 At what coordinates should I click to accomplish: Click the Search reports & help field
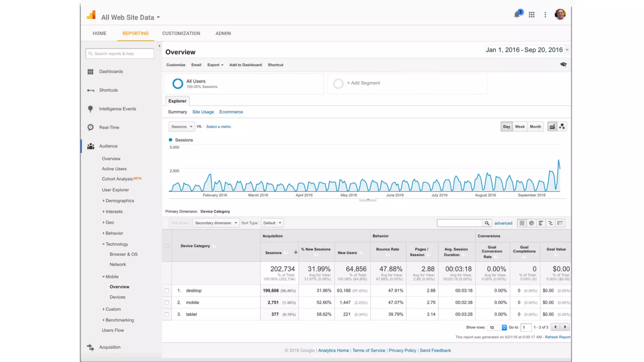click(120, 54)
